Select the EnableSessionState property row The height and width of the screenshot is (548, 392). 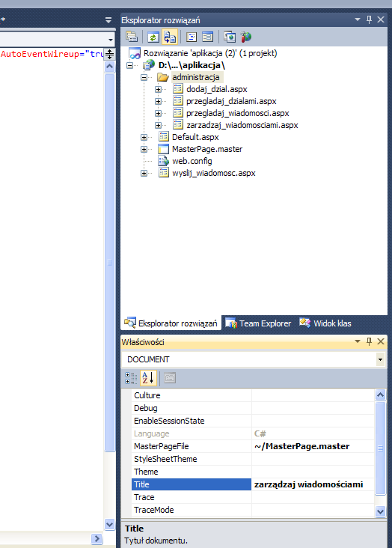253,421
